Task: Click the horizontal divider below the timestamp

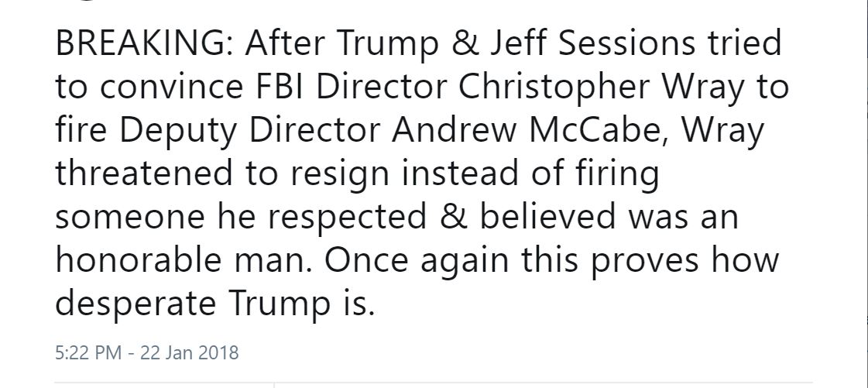Action: [x=434, y=382]
